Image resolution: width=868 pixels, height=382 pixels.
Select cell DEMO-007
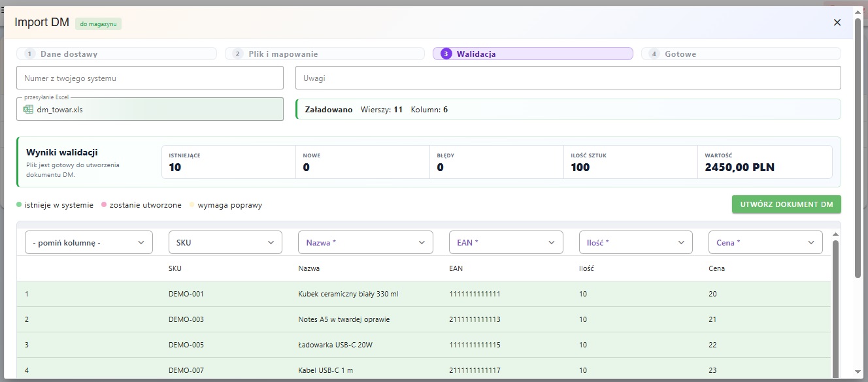(x=186, y=370)
